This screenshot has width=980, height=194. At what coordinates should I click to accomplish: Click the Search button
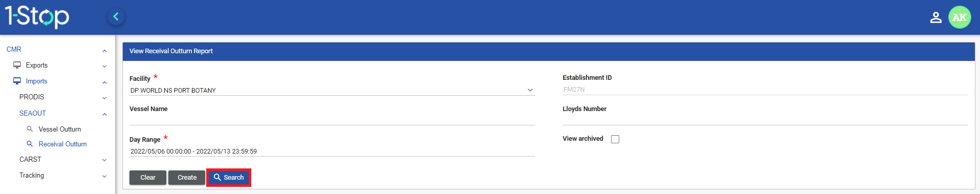(229, 178)
